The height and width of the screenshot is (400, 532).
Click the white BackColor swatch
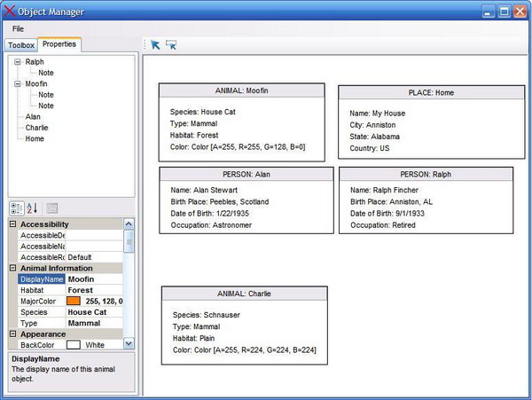coord(74,345)
